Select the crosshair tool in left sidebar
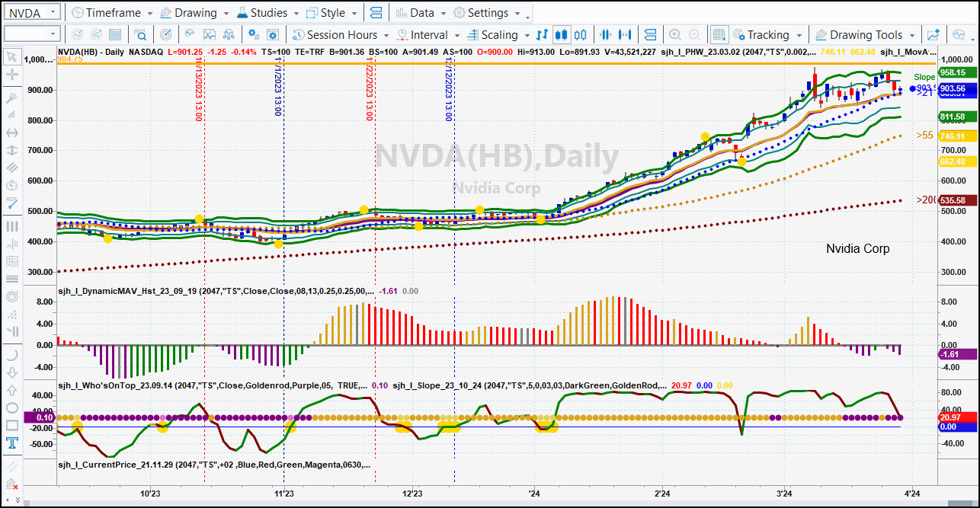980x508 pixels. (12, 75)
